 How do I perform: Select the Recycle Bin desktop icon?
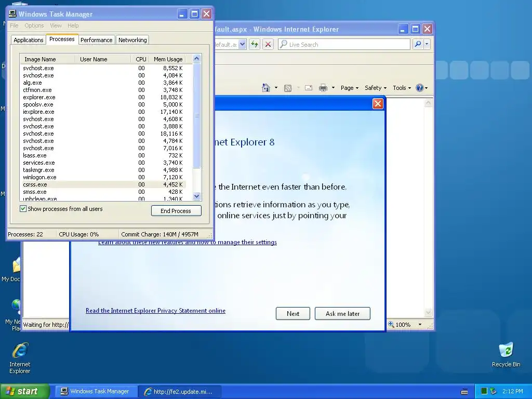coord(506,355)
